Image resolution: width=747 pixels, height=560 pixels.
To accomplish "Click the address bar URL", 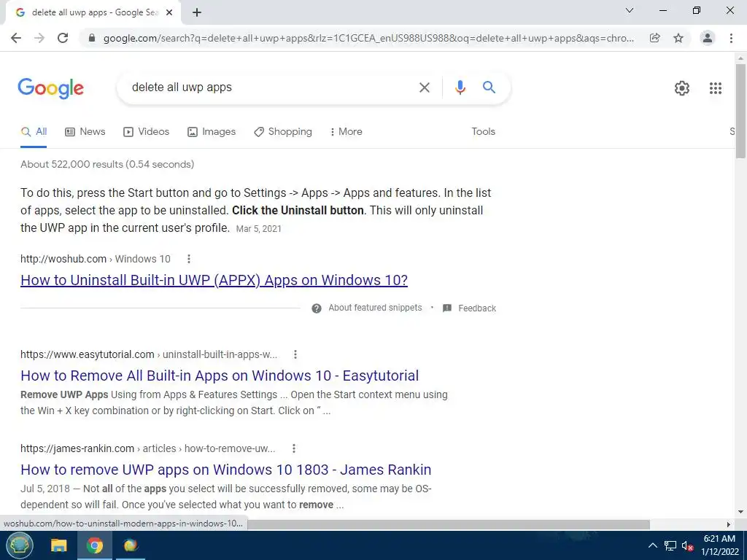I will 368,38.
